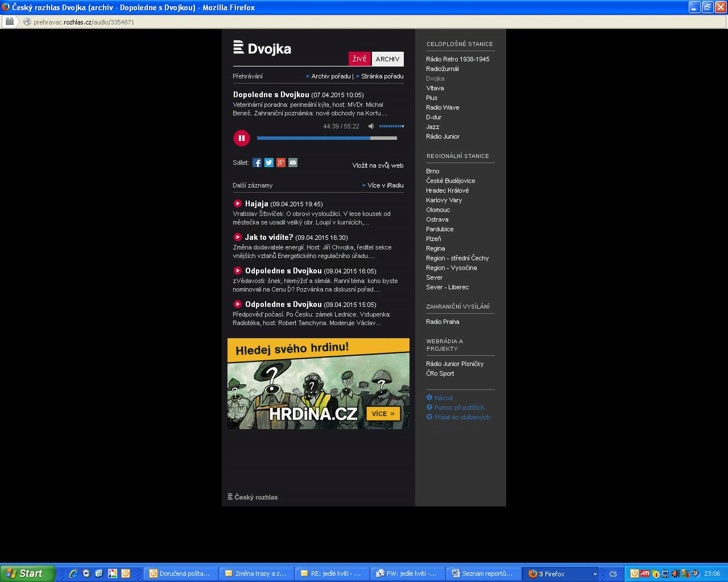
Task: Open Doručená pošta taskbar button
Action: point(180,573)
